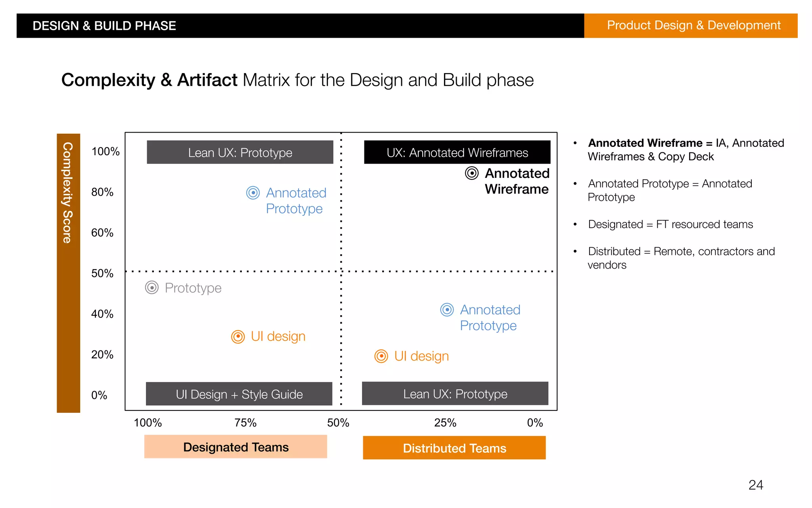This screenshot has height=508, width=812.
Task: Click the UI design text in Designated quadrant
Action: click(x=278, y=337)
